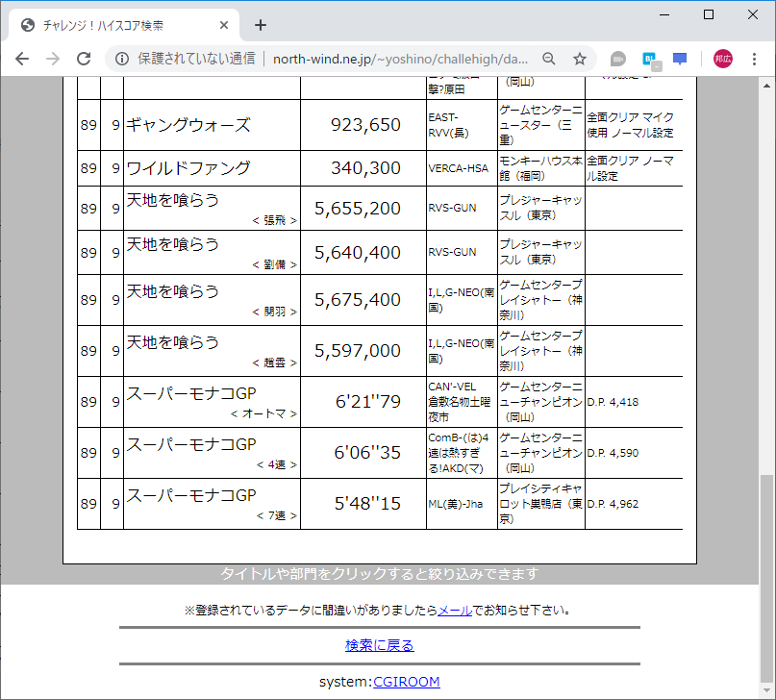
Task: Click the < 関羽 > category
Action: click(x=275, y=312)
